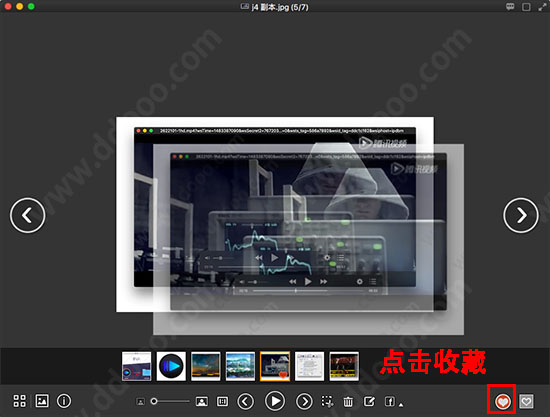Activate the crop selection tool
Image resolution: width=550 pixels, height=417 pixels.
(328, 402)
